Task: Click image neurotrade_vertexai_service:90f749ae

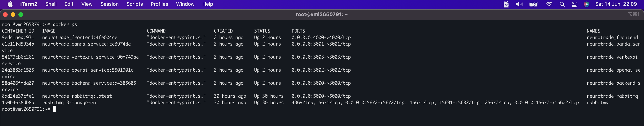Action: coord(90,57)
